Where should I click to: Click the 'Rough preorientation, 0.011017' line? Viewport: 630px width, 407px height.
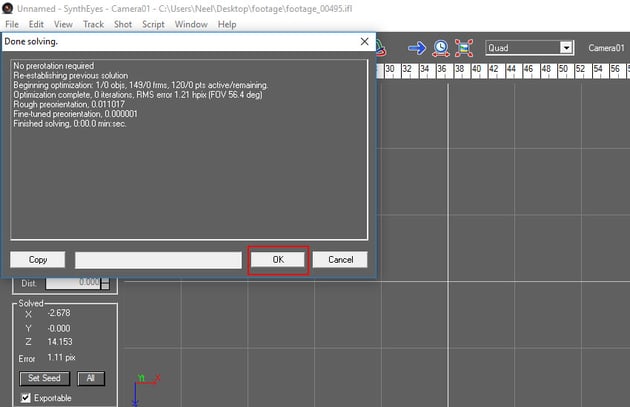[69, 104]
